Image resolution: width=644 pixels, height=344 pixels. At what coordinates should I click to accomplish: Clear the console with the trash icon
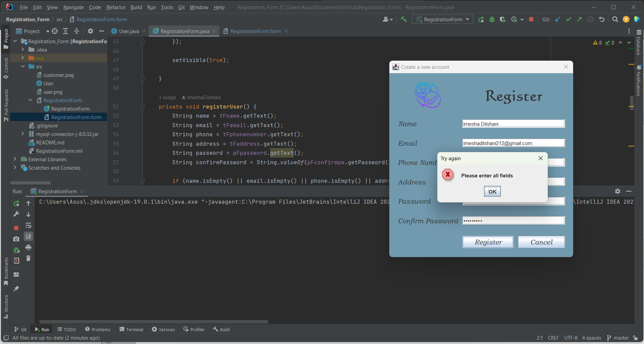(28, 259)
